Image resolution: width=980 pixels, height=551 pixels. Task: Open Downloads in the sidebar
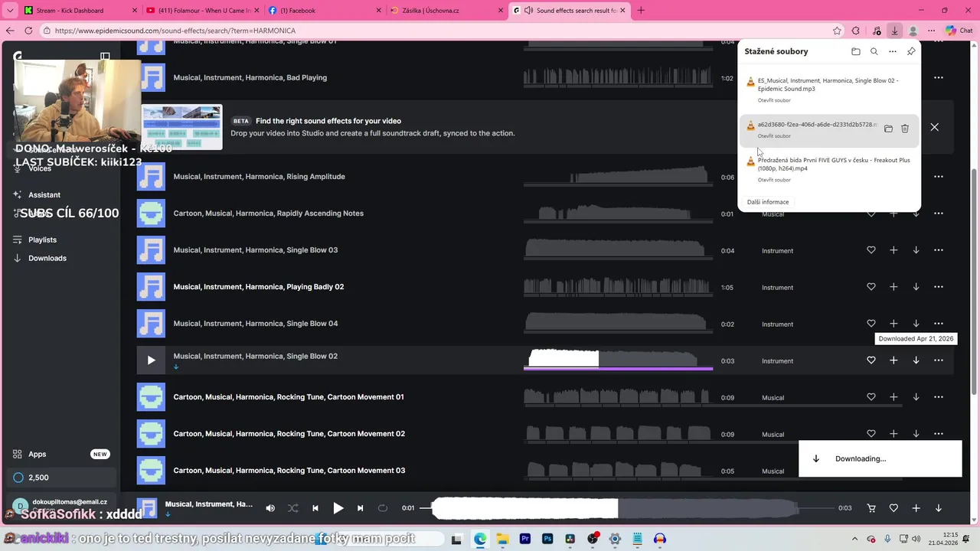pos(47,258)
